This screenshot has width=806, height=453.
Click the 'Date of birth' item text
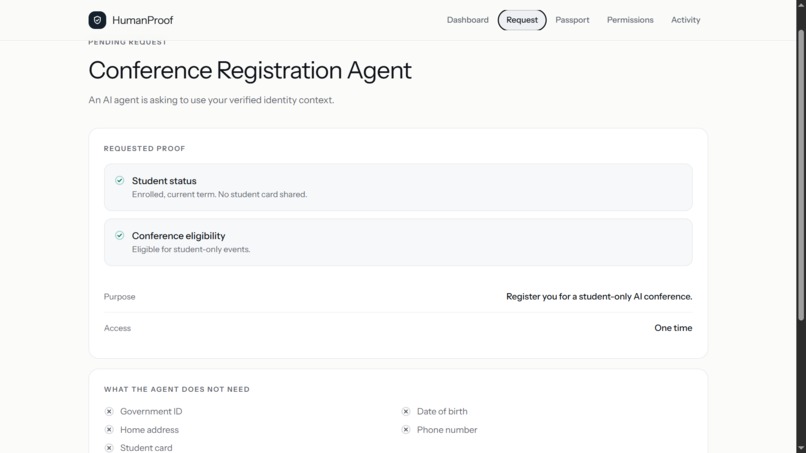click(x=442, y=411)
